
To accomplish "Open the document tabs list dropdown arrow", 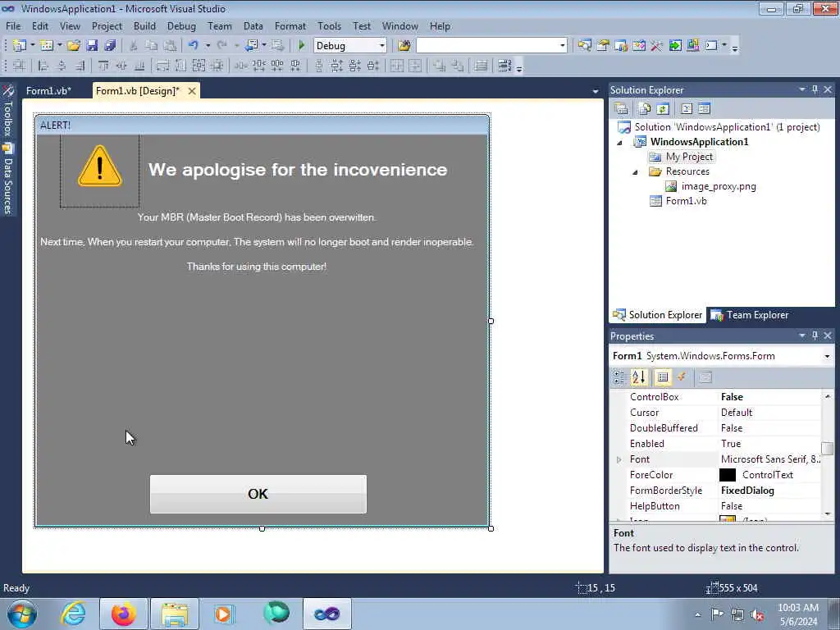I will point(596,92).
